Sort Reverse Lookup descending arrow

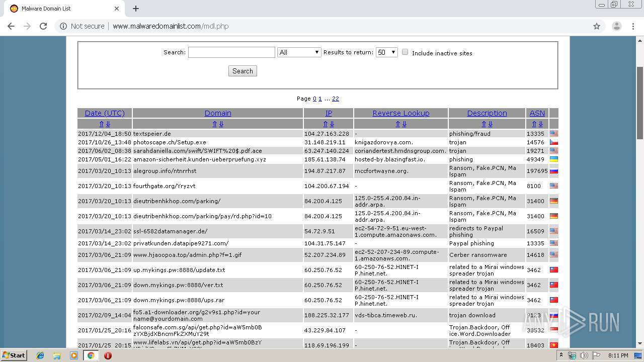click(x=404, y=124)
